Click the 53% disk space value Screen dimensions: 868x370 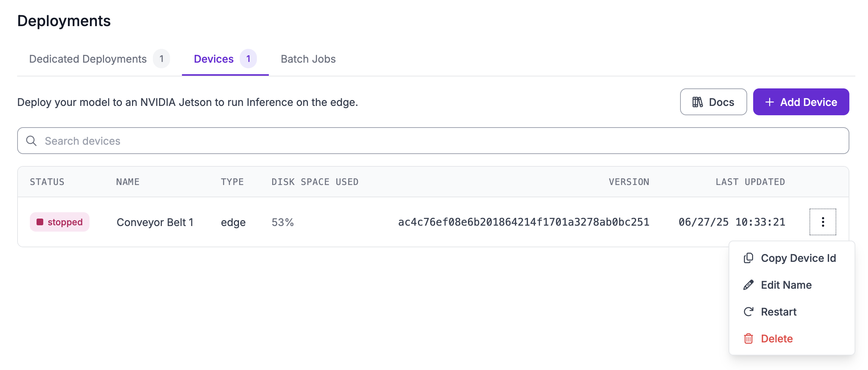282,222
